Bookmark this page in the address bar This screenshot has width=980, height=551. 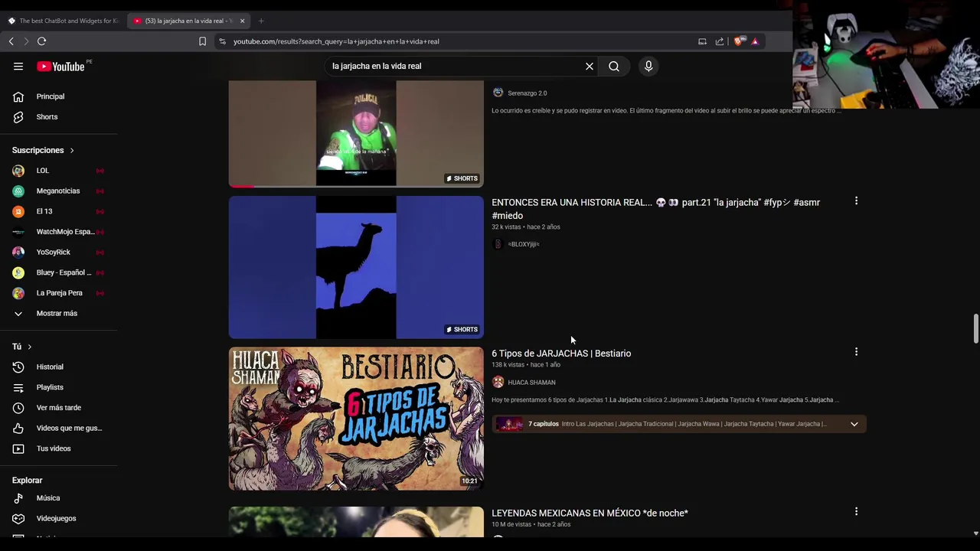202,41
